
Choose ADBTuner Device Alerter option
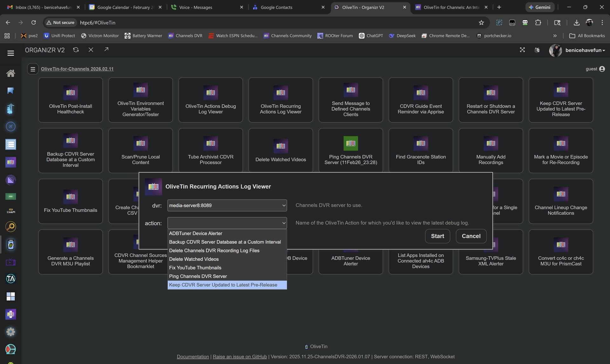[x=195, y=233]
